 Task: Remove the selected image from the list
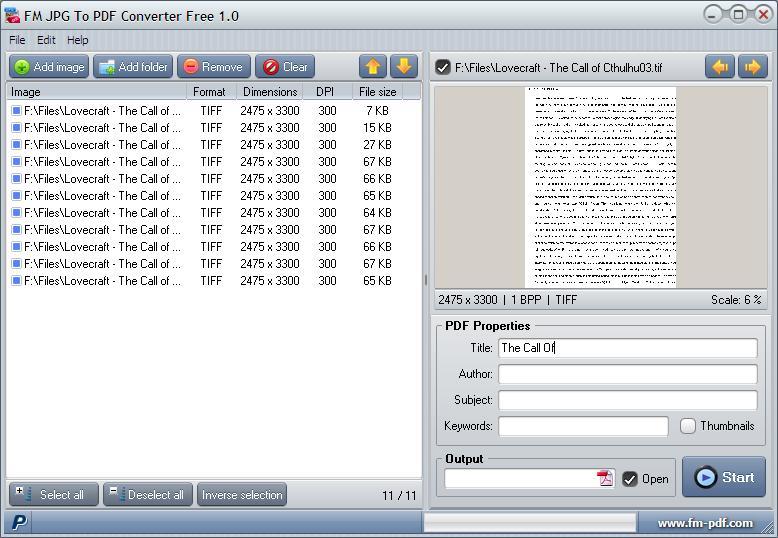pos(213,67)
